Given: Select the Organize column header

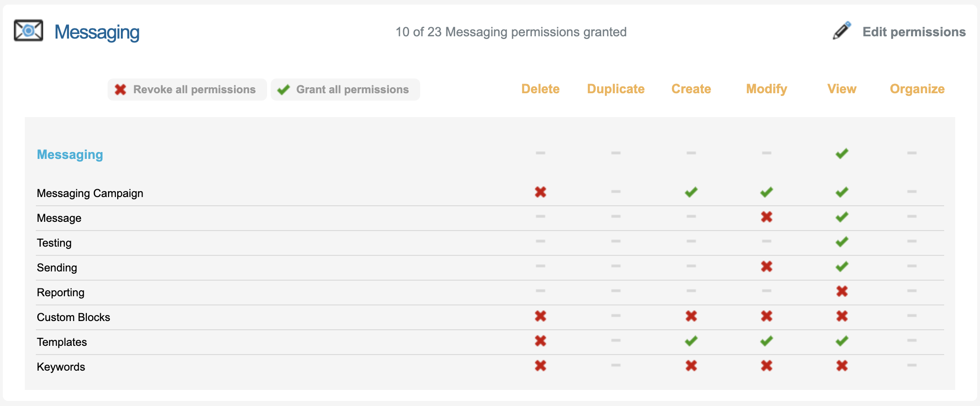Looking at the screenshot, I should click(x=917, y=89).
